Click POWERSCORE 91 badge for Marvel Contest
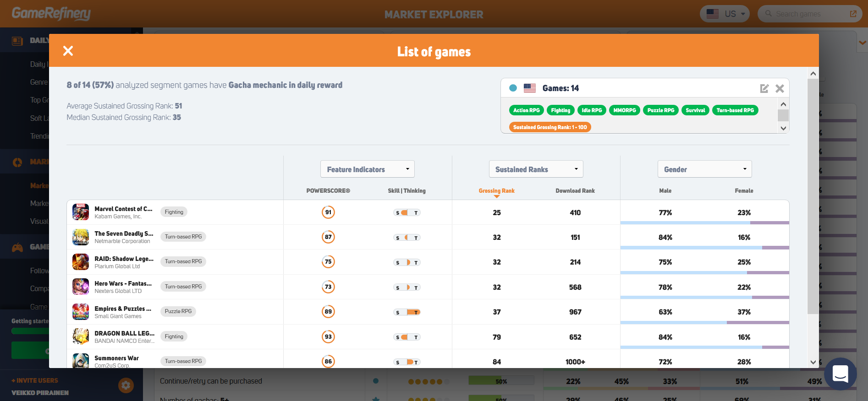 328,212
